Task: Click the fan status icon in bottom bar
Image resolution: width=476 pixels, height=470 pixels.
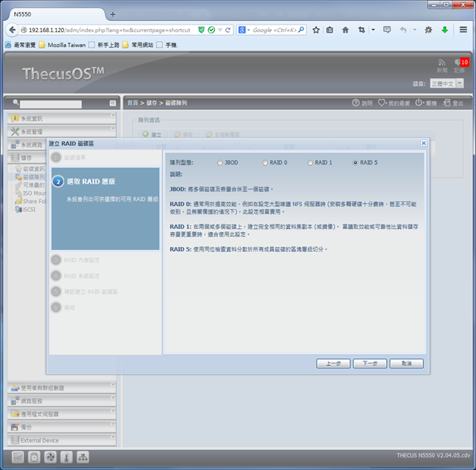Action: point(51,457)
